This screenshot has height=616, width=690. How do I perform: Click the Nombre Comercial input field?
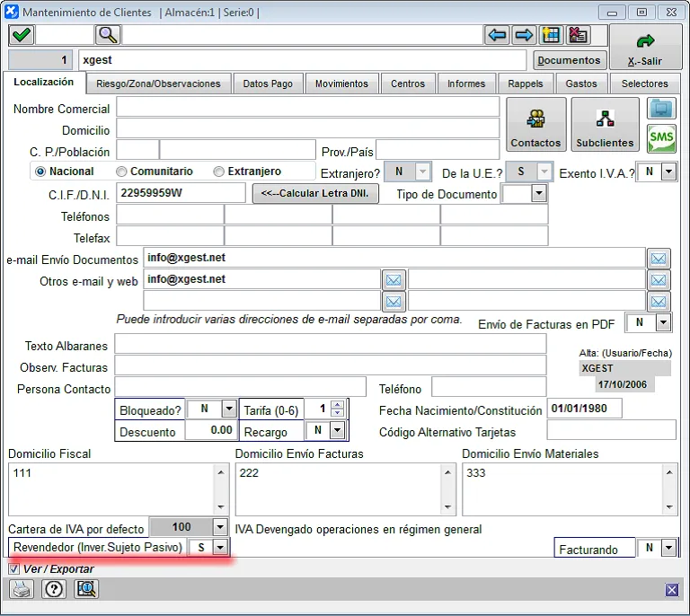coord(307,108)
